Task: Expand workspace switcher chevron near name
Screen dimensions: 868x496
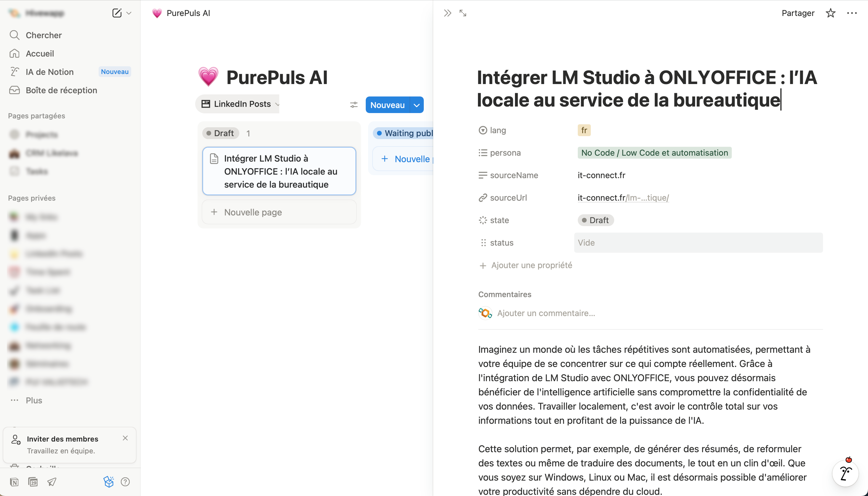Action: [129, 13]
